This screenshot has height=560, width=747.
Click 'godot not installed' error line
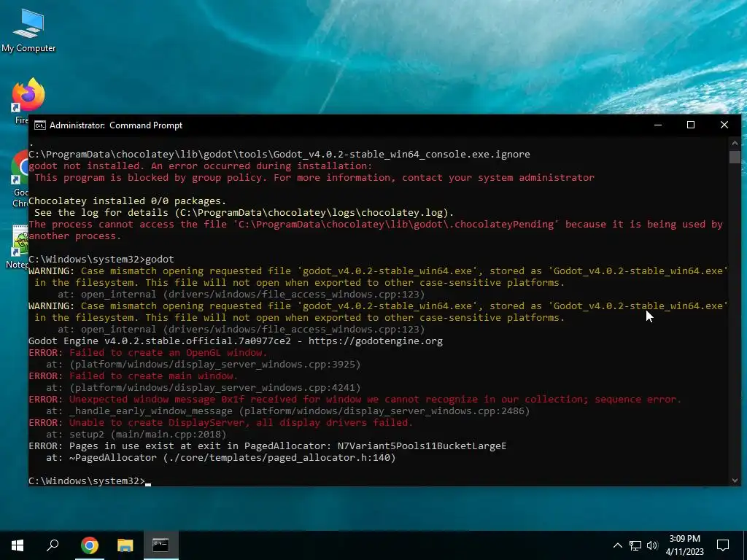pyautogui.click(x=200, y=166)
